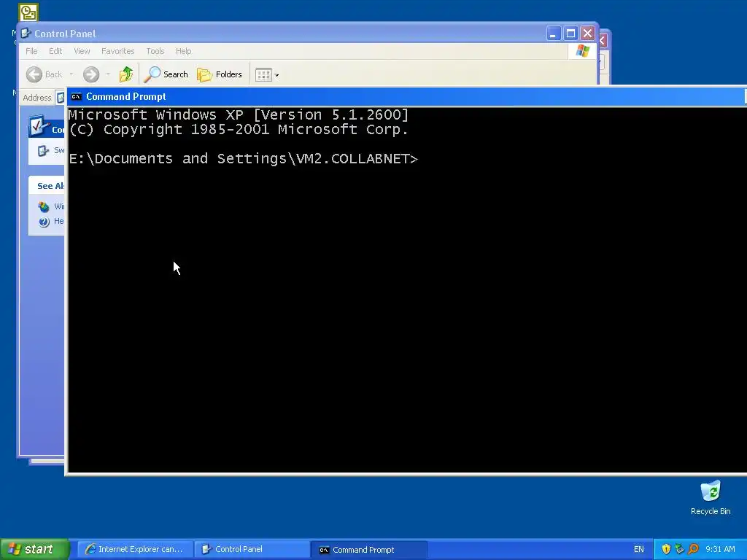
Task: Go up one folder level
Action: (125, 74)
